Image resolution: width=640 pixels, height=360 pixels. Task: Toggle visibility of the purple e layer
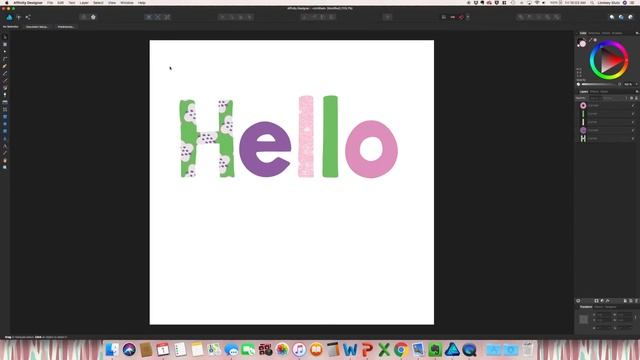633,130
